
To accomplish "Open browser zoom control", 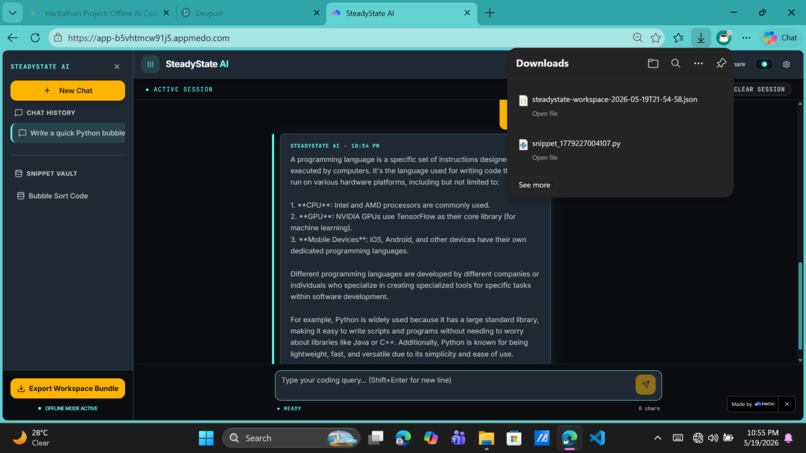I will click(x=637, y=38).
